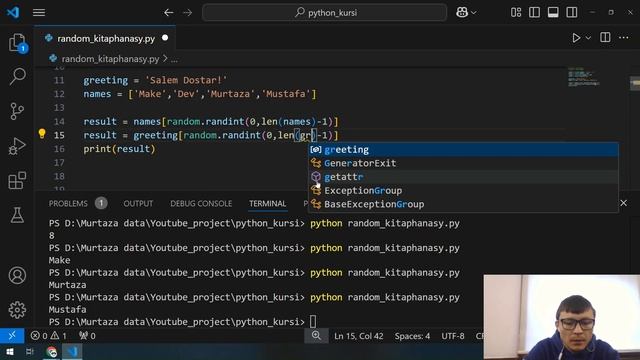640x360 pixels.
Task: Open the Explorer view in activity bar
Action: click(17, 43)
